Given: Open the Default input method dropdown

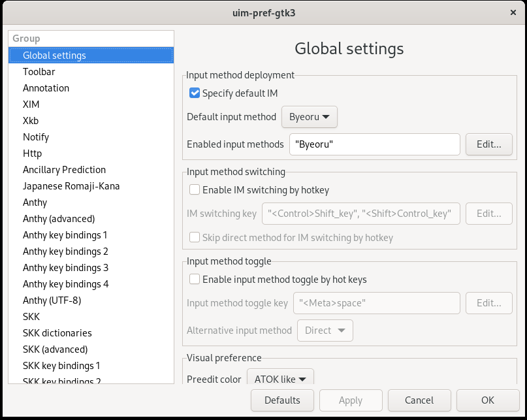Looking at the screenshot, I should (x=309, y=117).
